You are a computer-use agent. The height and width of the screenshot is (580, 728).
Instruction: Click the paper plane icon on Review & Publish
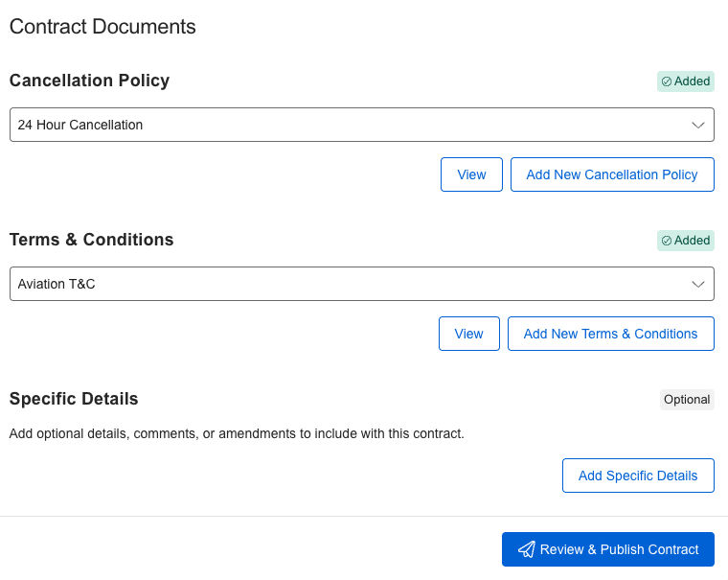pyautogui.click(x=526, y=549)
